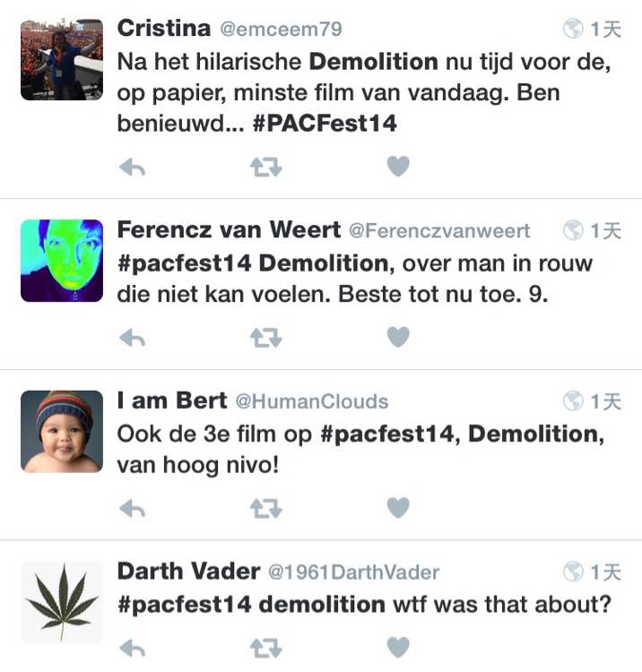Like Darth Vader's tweet
The height and width of the screenshot is (672, 642).
coord(397,648)
